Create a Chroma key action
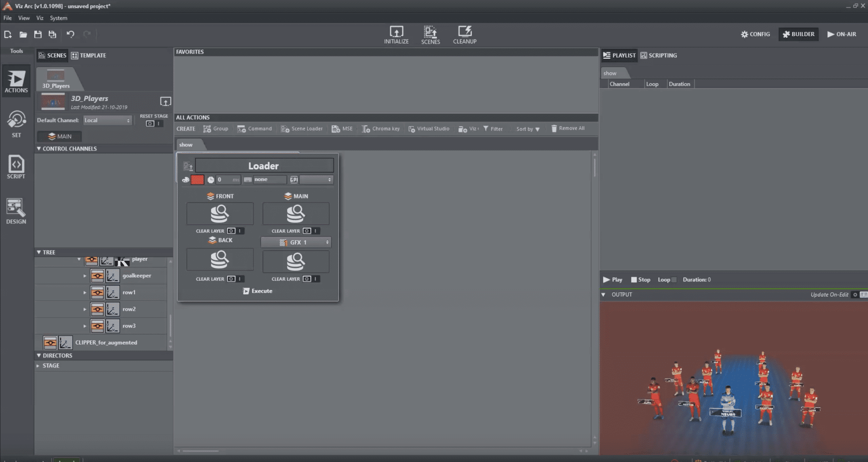 coord(381,129)
